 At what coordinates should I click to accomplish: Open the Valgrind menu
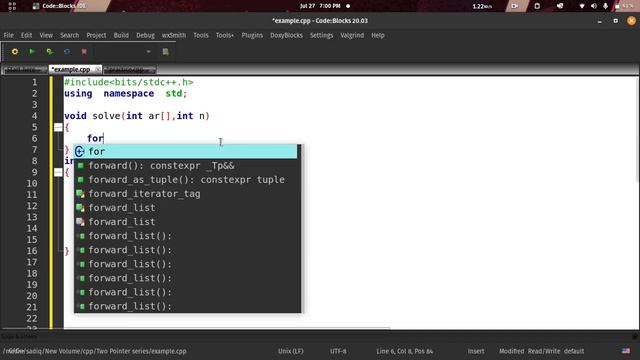[x=352, y=36]
